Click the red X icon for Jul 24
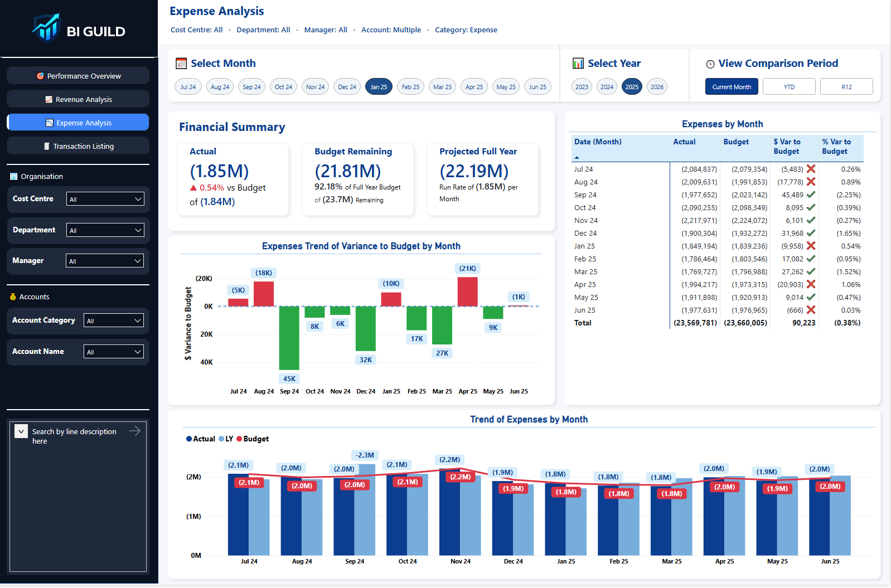The image size is (891, 588). coord(811,169)
